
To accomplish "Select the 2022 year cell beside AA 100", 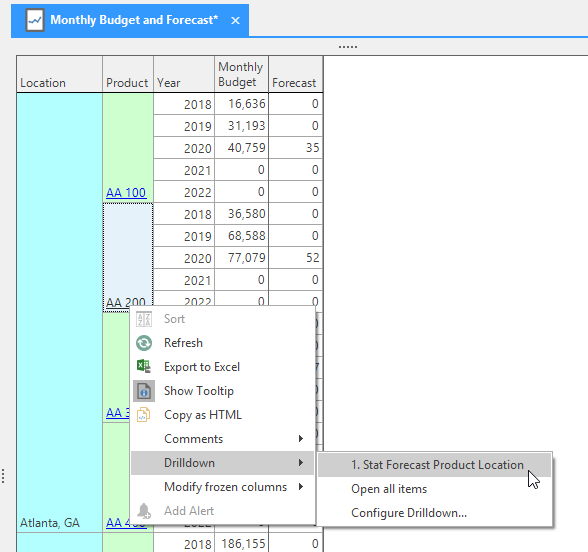I will (184, 192).
